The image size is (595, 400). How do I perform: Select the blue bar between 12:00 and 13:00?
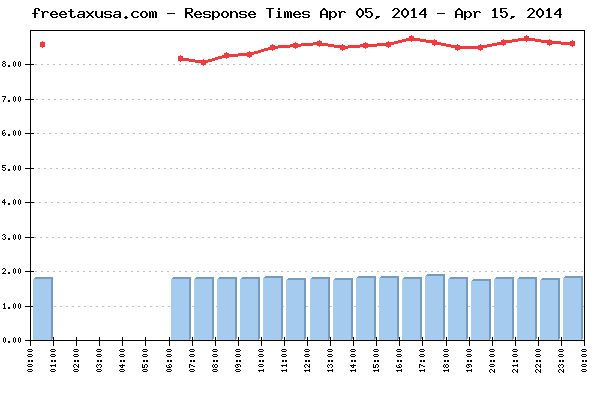[320, 309]
